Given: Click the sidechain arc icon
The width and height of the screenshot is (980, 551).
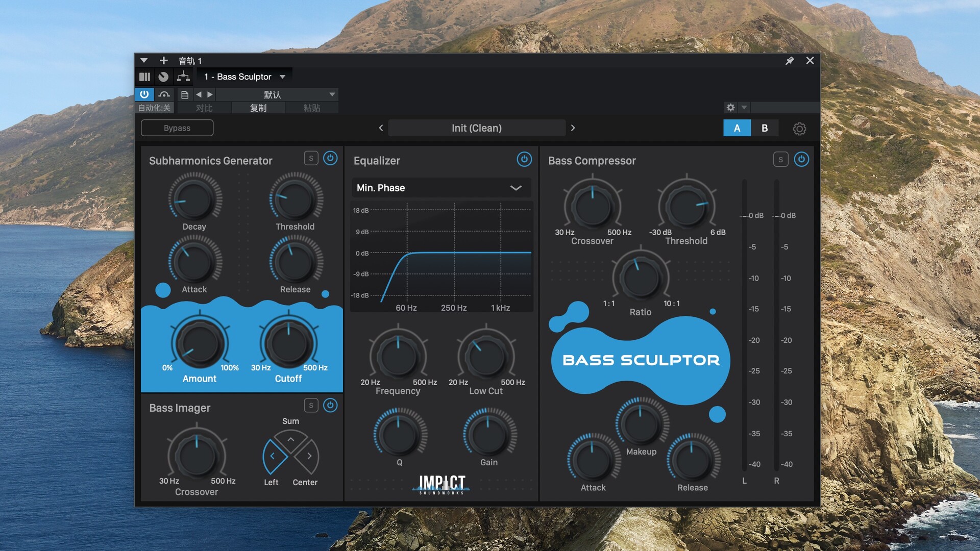Looking at the screenshot, I should coord(164,94).
